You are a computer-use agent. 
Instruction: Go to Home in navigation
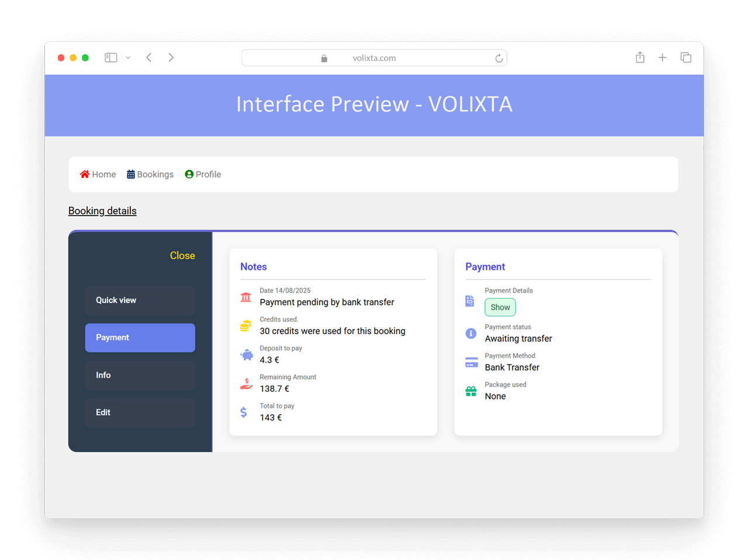(98, 174)
